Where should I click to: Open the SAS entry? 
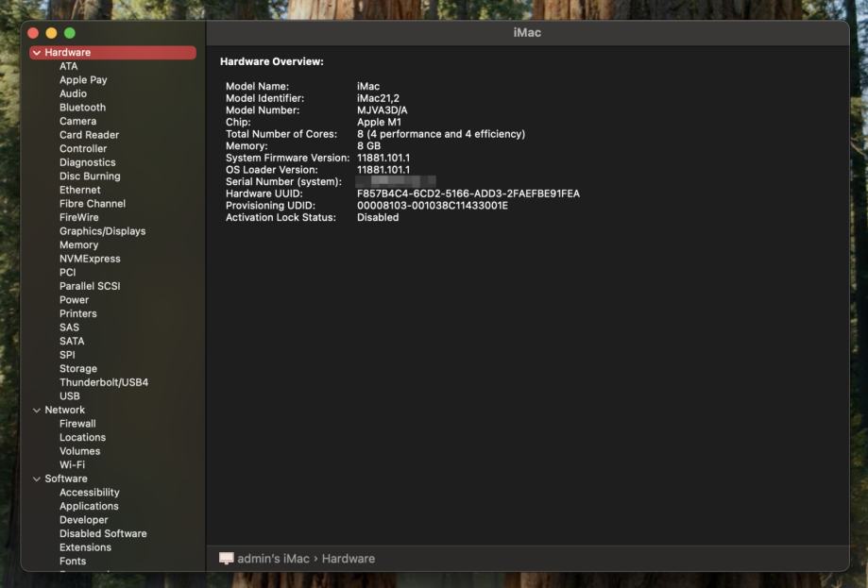[x=69, y=328]
